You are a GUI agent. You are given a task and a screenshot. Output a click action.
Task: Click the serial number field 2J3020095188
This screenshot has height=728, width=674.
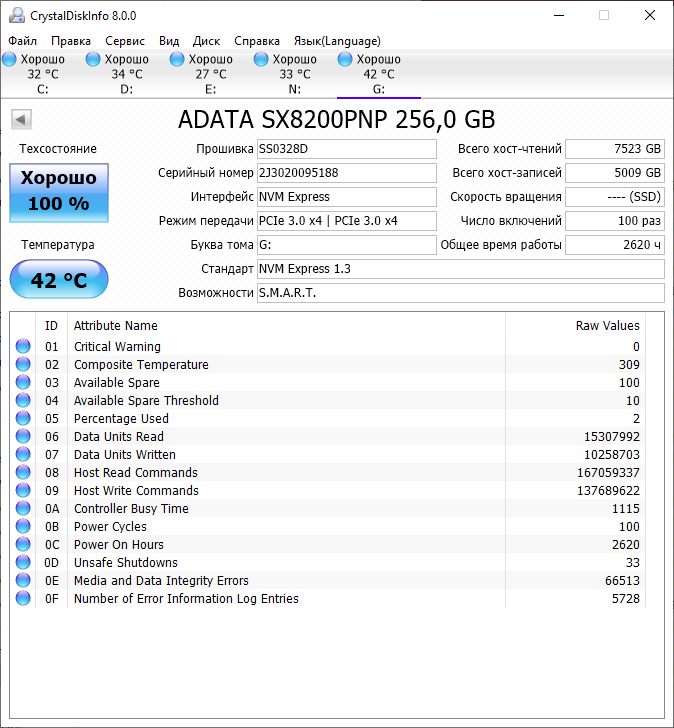tap(347, 173)
